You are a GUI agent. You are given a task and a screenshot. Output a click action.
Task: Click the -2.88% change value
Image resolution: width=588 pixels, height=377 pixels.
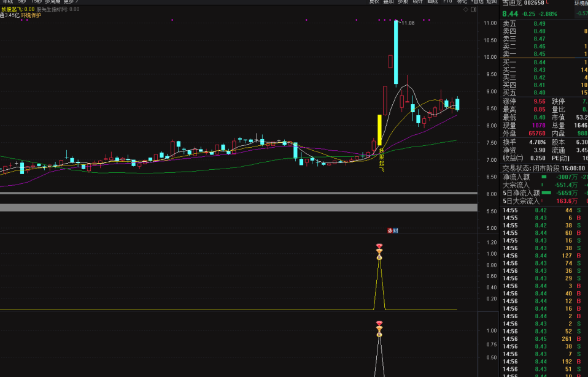[x=548, y=14]
